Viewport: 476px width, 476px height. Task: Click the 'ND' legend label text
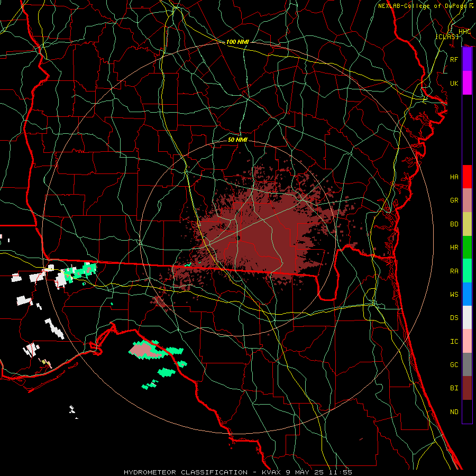pyautogui.click(x=454, y=412)
